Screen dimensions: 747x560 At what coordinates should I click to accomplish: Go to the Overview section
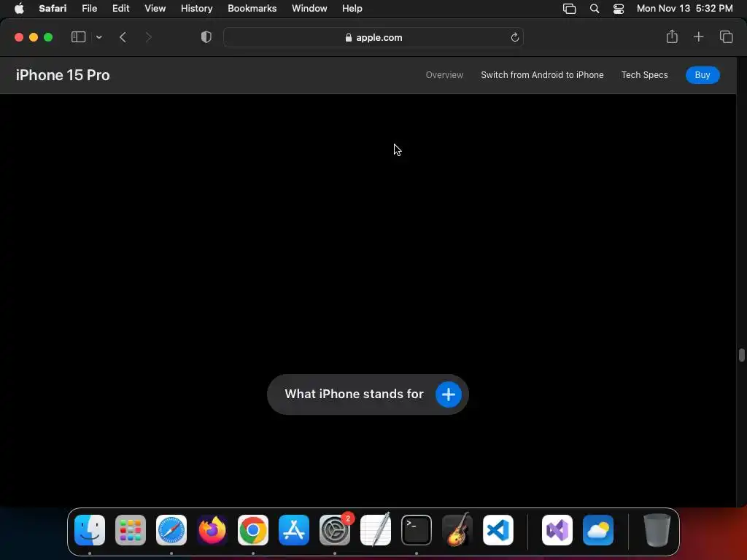[x=444, y=75]
